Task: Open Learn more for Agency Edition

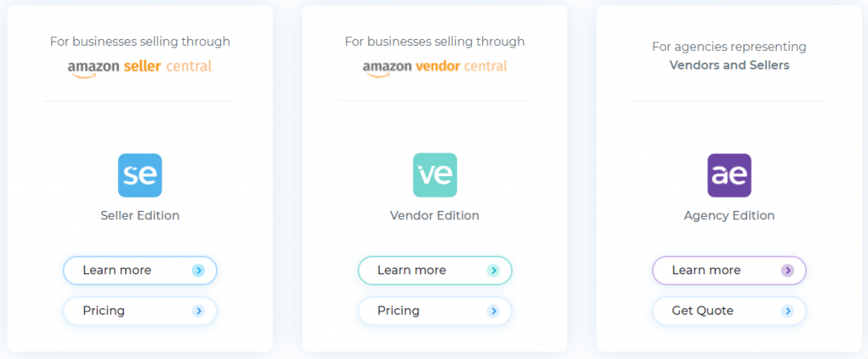Action: tap(729, 270)
